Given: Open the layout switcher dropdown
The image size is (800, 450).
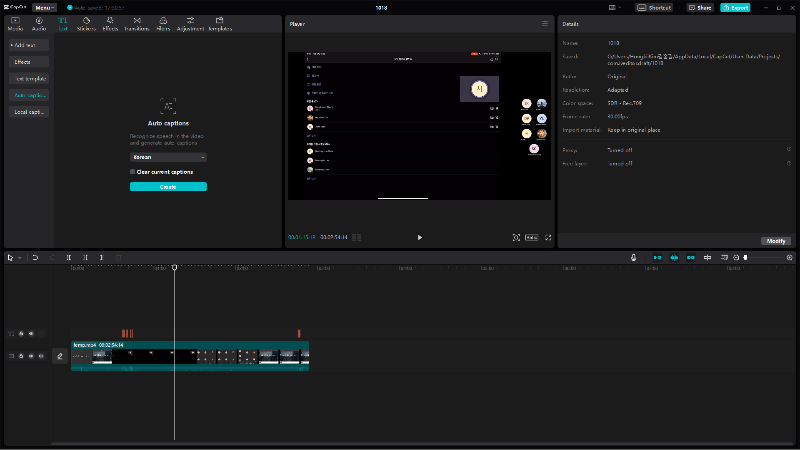Looking at the screenshot, I should 615,8.
